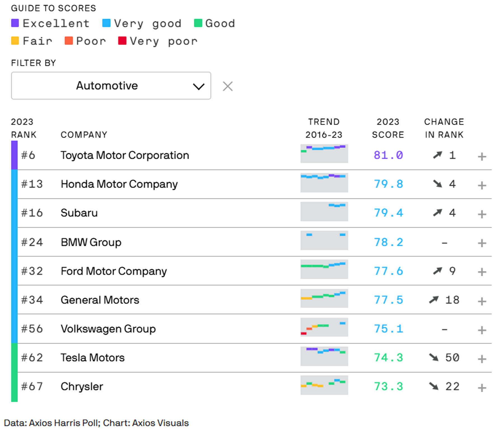Click the Change in Rank column header
504x429 pixels.
click(x=444, y=128)
